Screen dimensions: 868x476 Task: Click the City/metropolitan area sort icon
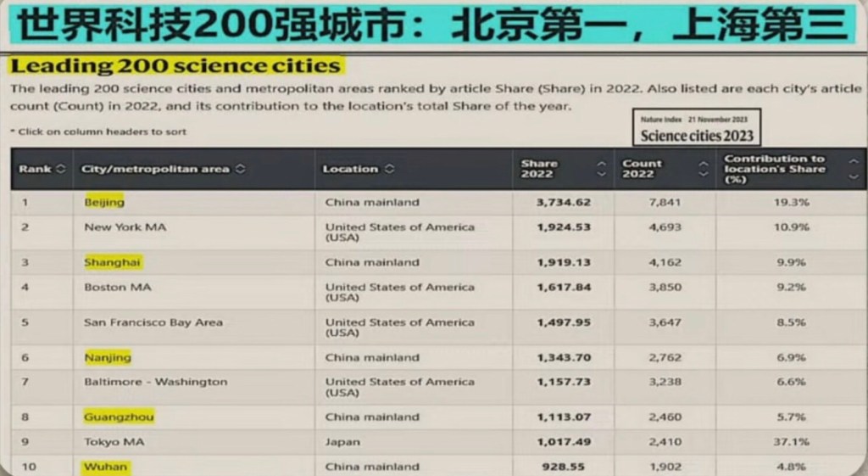click(241, 169)
